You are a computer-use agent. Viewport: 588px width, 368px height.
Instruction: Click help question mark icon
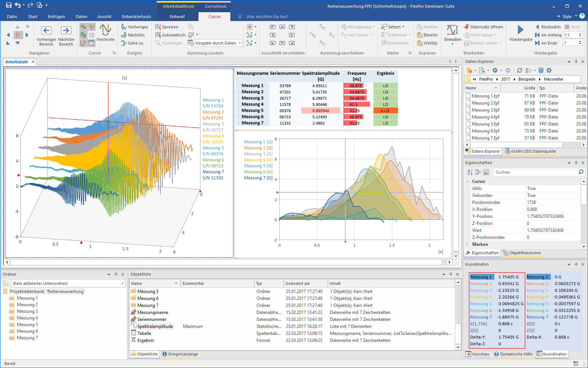(582, 16)
